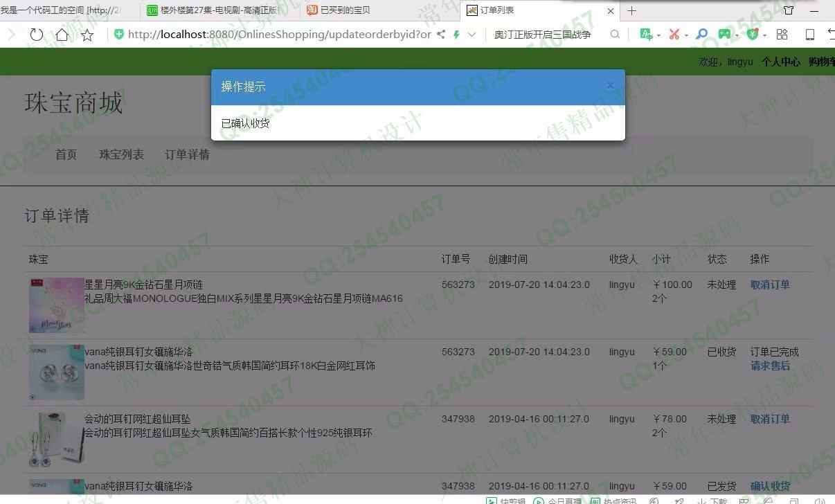Close the 操作提示 dialog

611,85
